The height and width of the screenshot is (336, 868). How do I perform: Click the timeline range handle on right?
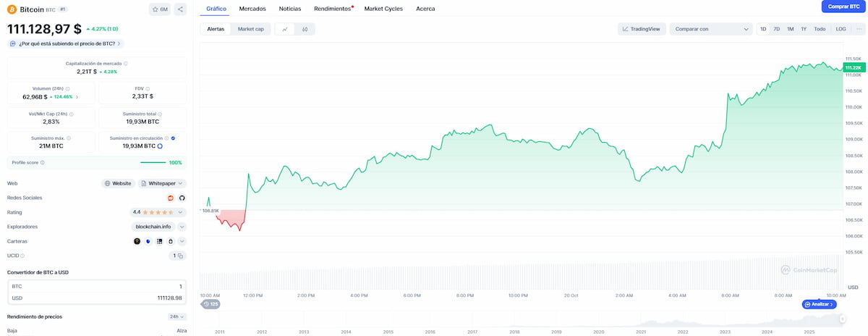pos(842,319)
